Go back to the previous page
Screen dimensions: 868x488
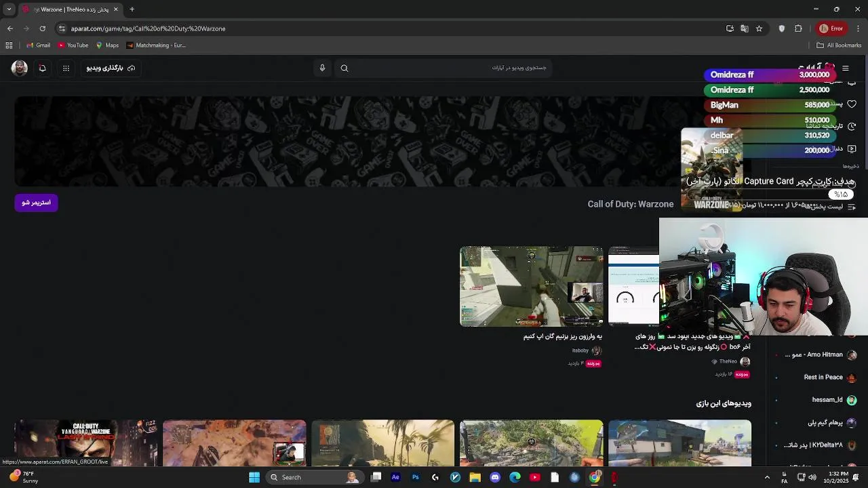(x=10, y=28)
